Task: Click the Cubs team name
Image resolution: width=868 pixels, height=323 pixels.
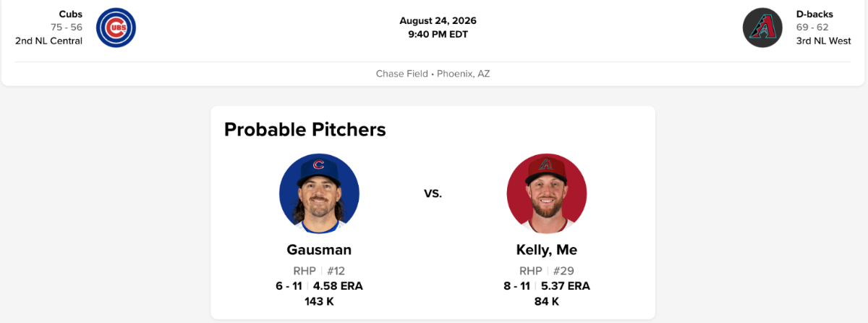Action: (x=71, y=14)
